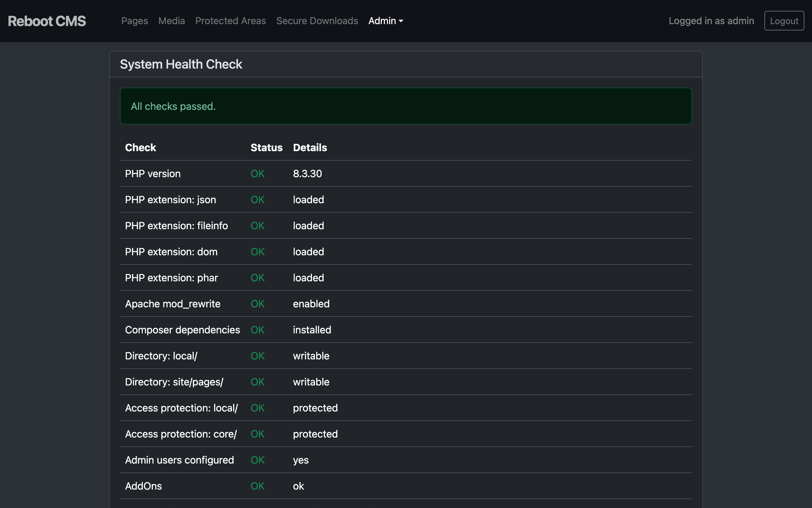Click the 'enabled' detail for mod_rewrite
Image resolution: width=812 pixels, height=508 pixels.
(x=311, y=304)
